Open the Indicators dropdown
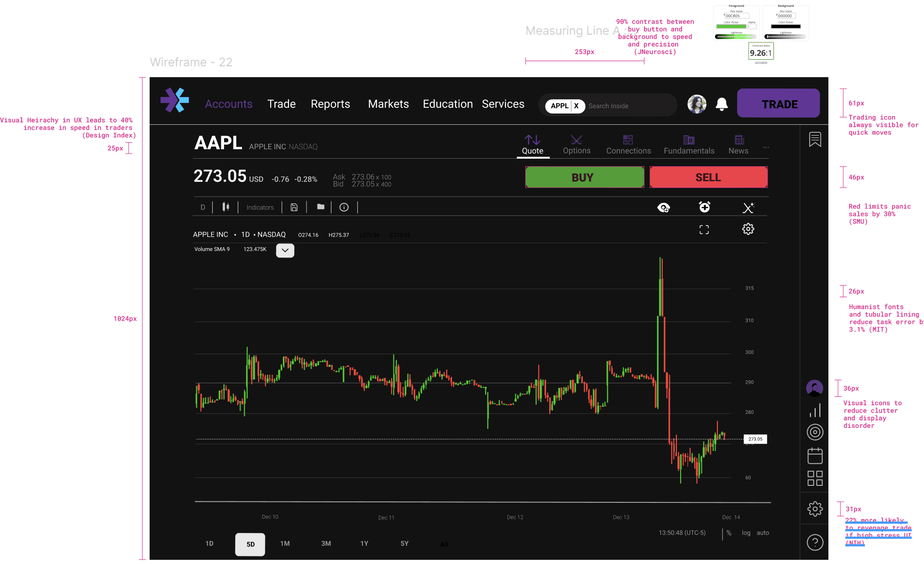Image resolution: width=924 pixels, height=564 pixels. pos(260,207)
